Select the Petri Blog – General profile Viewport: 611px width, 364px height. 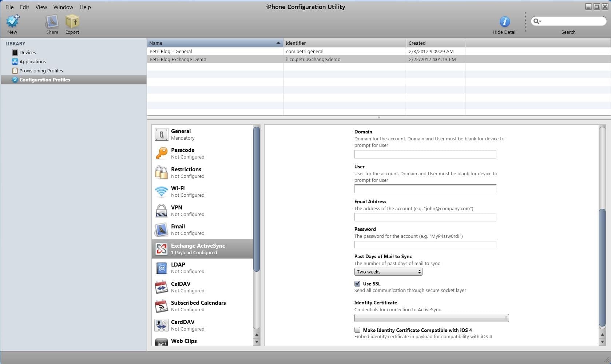click(x=171, y=51)
